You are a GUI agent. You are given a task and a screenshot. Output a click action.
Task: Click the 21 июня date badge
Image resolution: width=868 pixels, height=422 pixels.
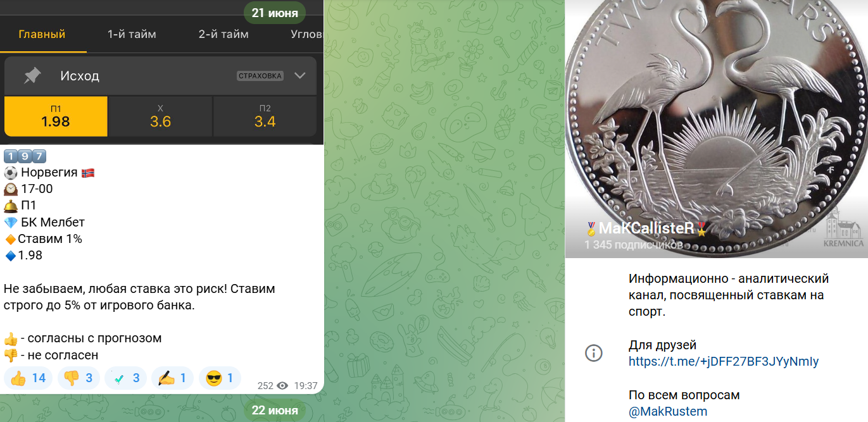pos(275,13)
